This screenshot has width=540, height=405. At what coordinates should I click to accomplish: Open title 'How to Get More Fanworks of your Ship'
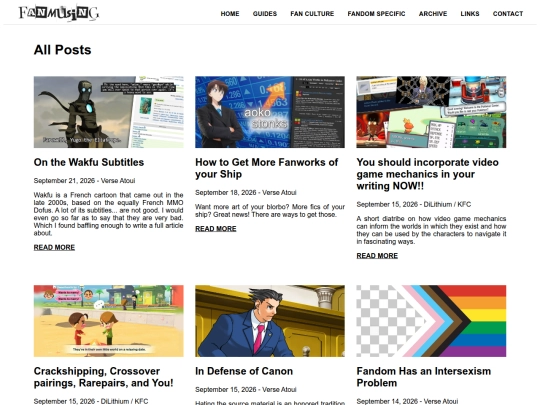(267, 168)
